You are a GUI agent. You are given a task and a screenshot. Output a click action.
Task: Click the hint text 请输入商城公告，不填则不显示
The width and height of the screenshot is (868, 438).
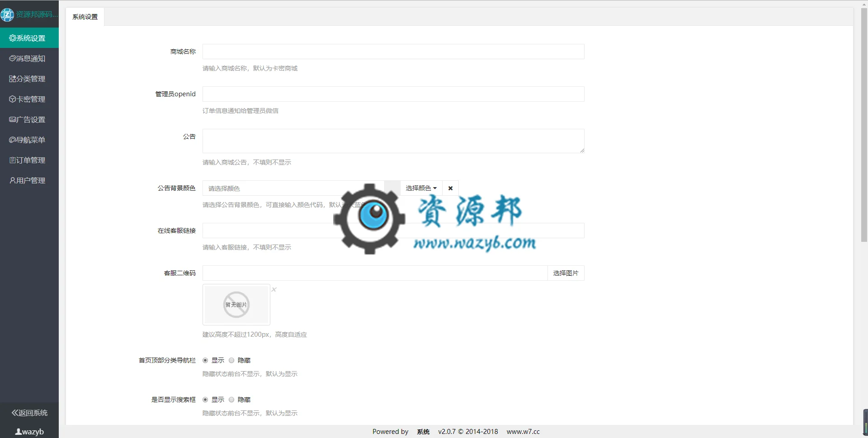point(247,162)
